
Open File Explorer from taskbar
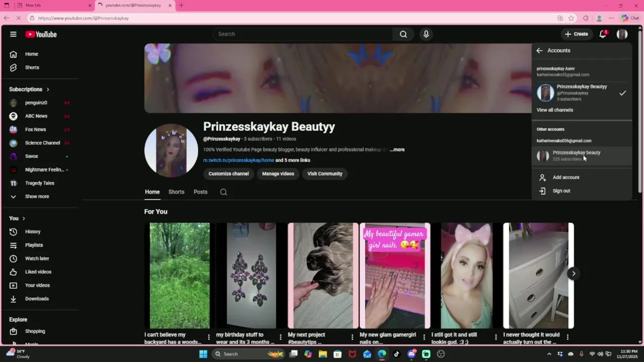click(x=323, y=354)
